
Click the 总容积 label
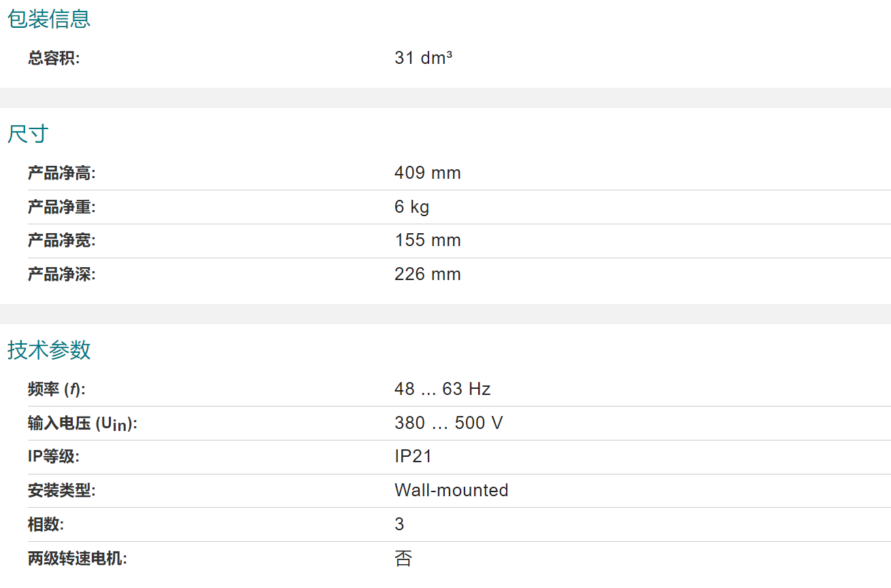[x=54, y=58]
